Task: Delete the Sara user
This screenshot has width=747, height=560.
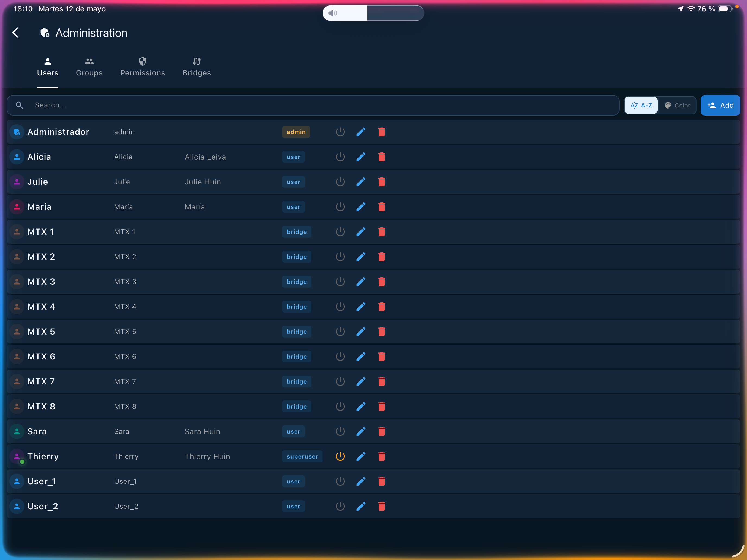Action: (x=382, y=432)
